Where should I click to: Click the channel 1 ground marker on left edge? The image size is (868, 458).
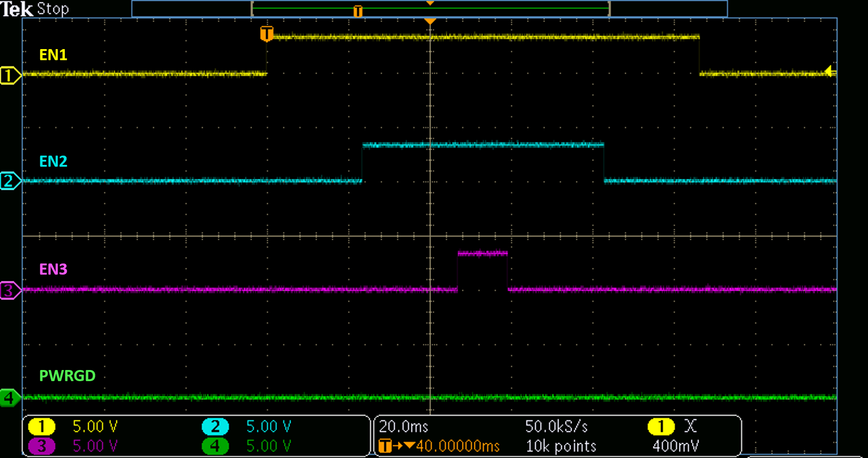pos(9,75)
